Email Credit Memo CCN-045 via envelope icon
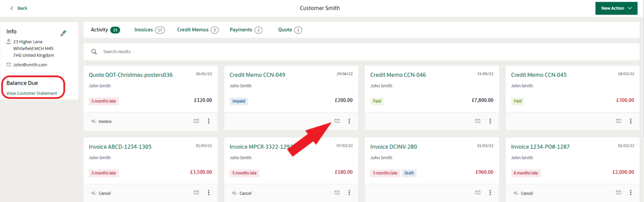This screenshot has height=202, width=644. [x=618, y=121]
